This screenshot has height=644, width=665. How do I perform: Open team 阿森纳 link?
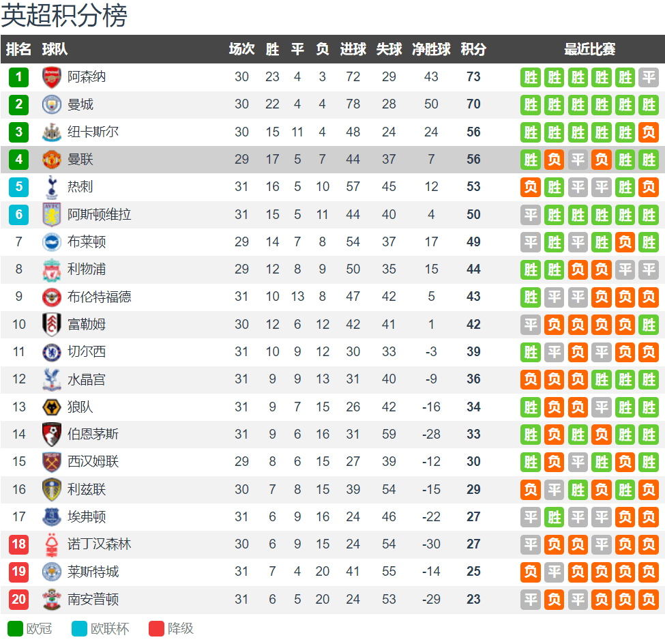point(87,77)
